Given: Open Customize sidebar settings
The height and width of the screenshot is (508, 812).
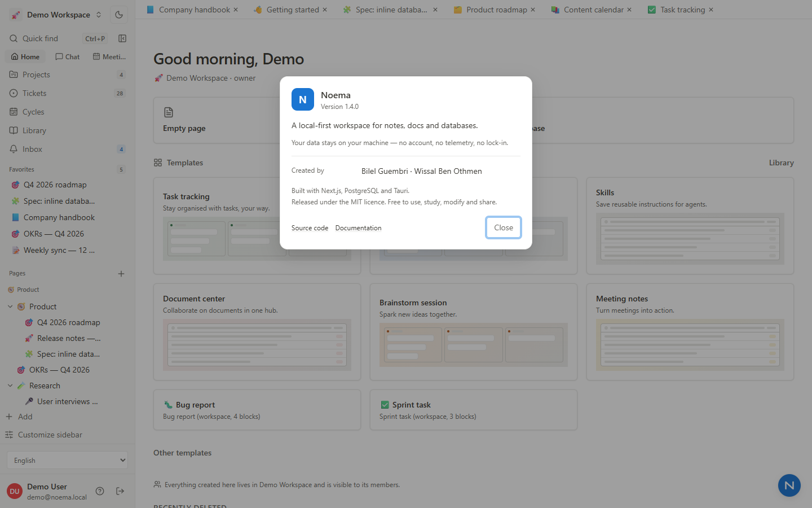Looking at the screenshot, I should point(44,435).
